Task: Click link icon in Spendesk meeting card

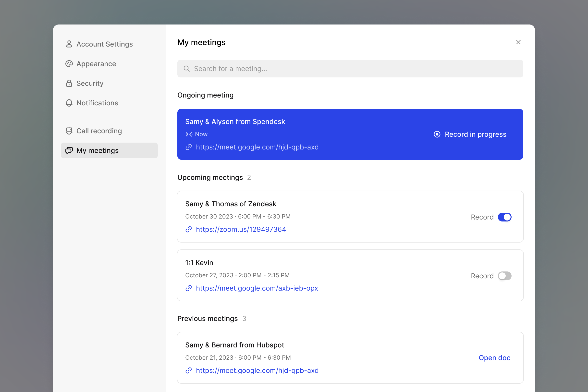Action: [x=189, y=147]
